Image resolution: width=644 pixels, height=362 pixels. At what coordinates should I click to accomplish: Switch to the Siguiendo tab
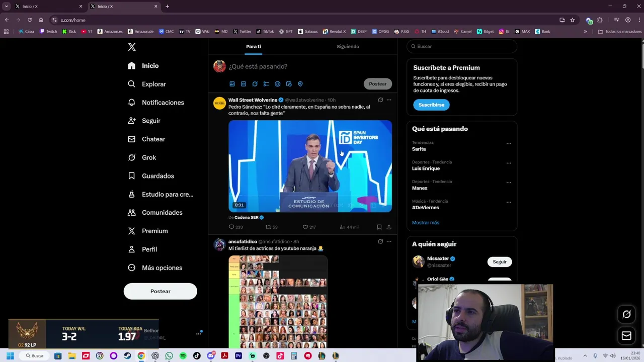[348, 46]
